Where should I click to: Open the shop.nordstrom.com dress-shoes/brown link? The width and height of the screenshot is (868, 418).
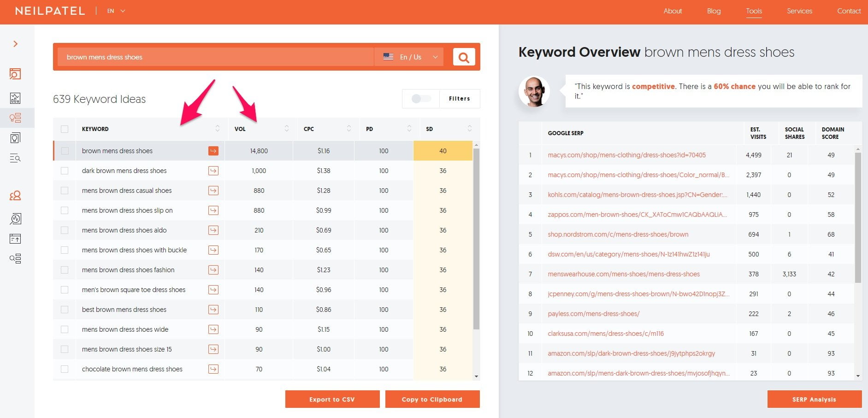[x=618, y=234]
